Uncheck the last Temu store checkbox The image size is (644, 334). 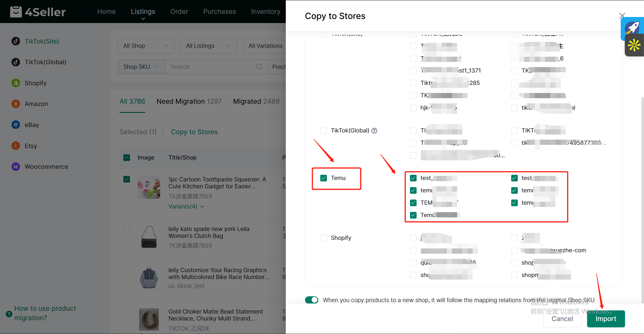[x=413, y=215]
